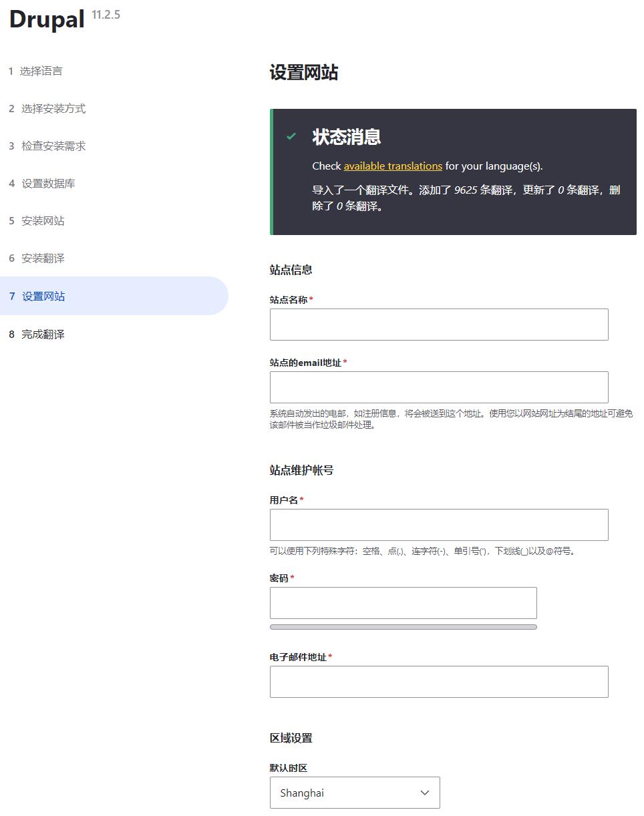Click the username special characters hint text

pyautogui.click(x=423, y=551)
